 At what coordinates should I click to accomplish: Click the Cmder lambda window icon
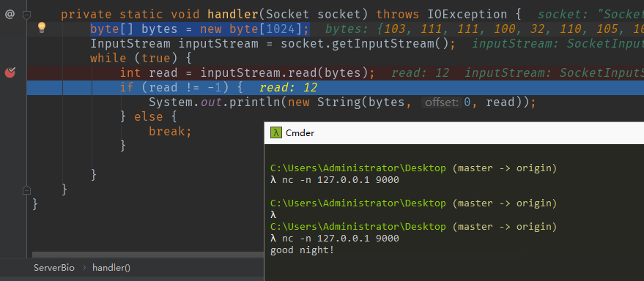pyautogui.click(x=276, y=132)
